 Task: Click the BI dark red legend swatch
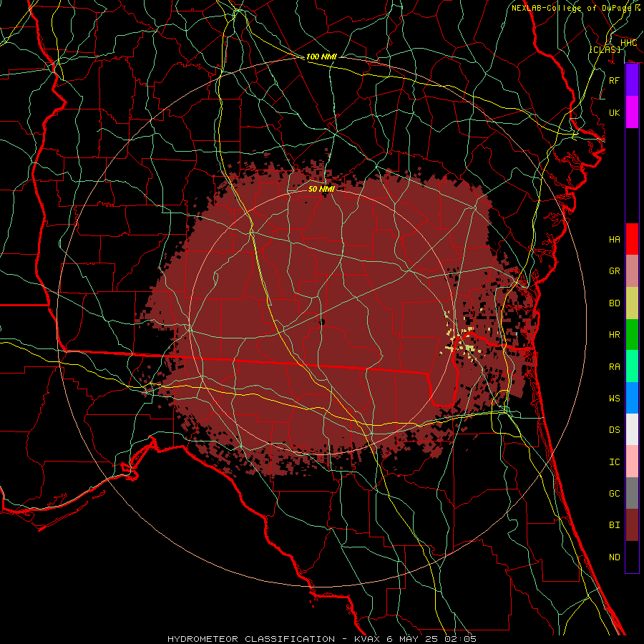(632, 525)
